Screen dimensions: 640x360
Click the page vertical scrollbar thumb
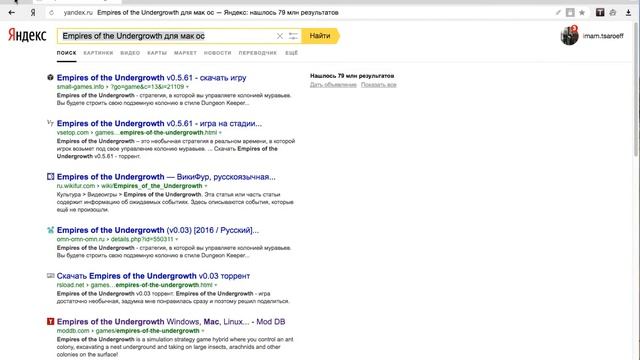pyautogui.click(x=636, y=89)
